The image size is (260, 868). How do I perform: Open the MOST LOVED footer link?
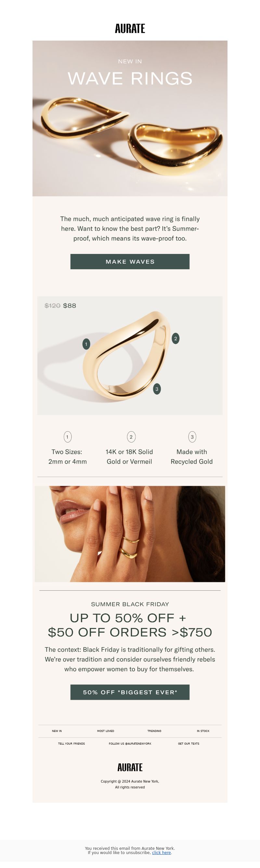(106, 731)
